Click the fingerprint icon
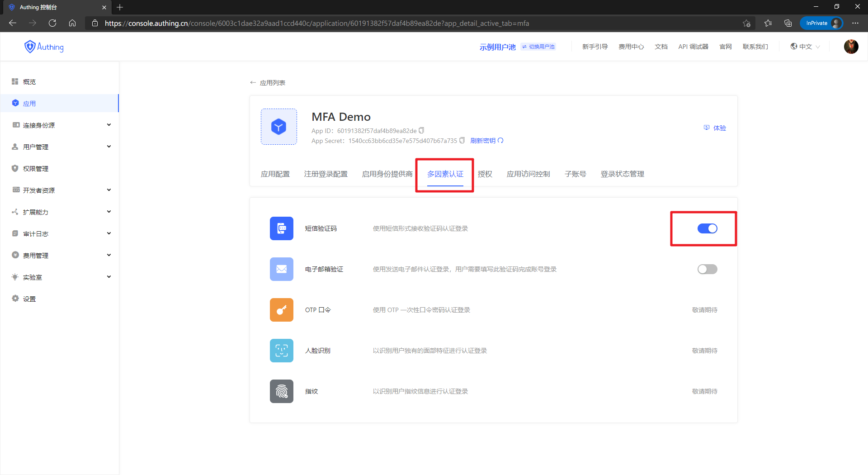 [282, 391]
